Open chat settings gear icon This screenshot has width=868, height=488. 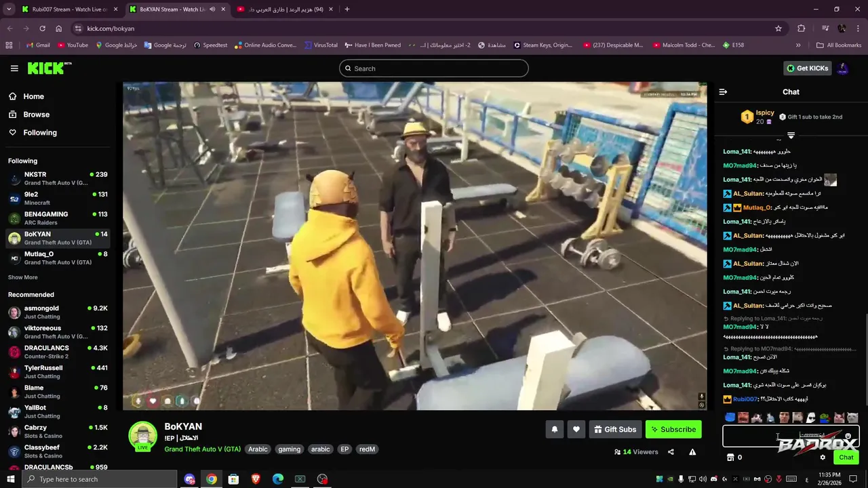pos(823,457)
